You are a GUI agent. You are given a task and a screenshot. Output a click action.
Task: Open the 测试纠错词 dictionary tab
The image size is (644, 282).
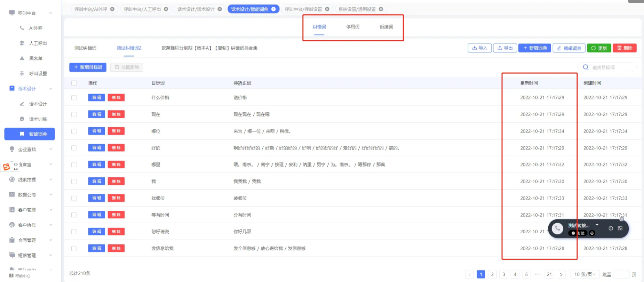pos(85,48)
